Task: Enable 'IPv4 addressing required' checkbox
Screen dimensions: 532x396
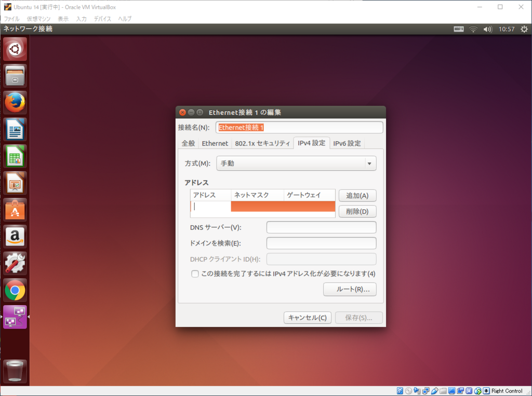Action: 195,274
